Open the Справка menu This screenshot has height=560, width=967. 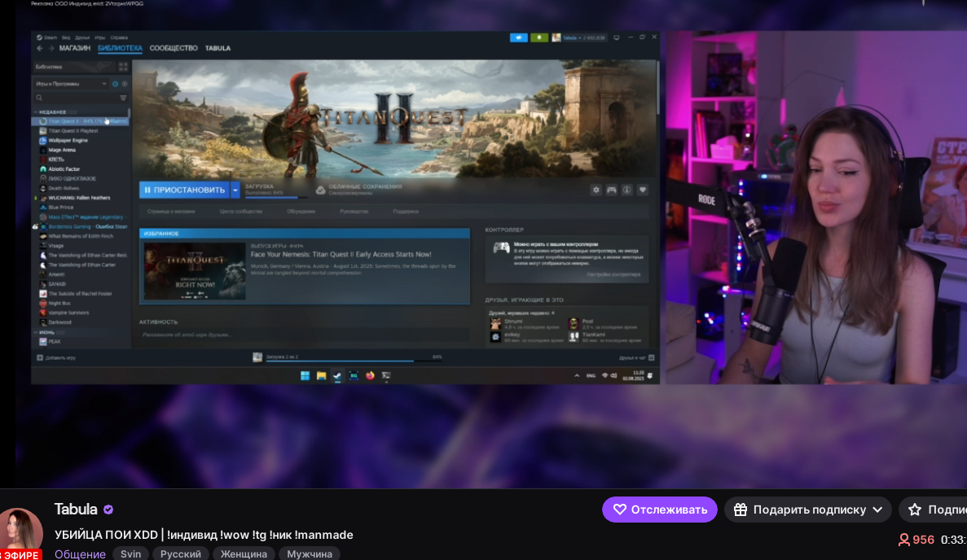tap(119, 37)
